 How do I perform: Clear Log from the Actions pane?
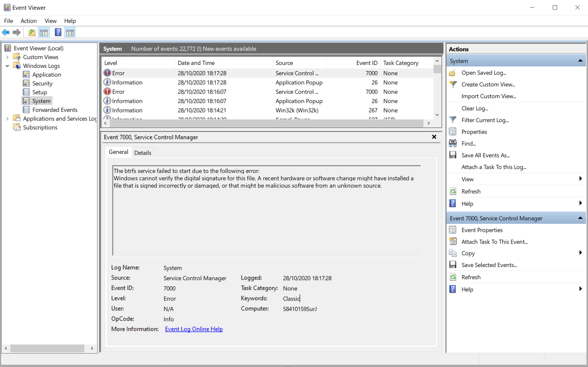(474, 108)
